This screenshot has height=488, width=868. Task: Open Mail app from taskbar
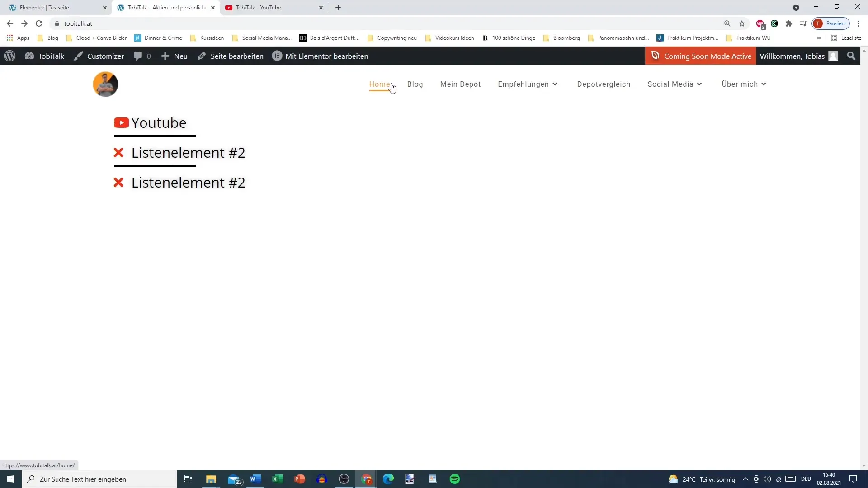click(x=234, y=479)
